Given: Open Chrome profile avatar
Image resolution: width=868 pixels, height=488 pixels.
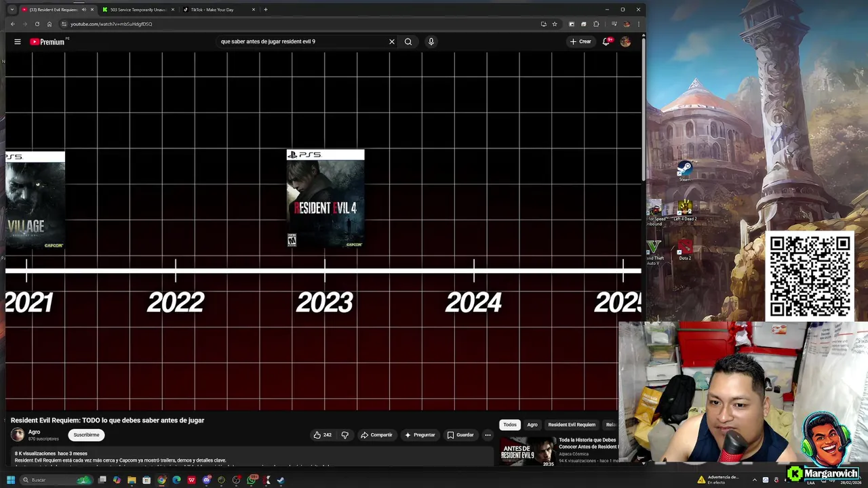Looking at the screenshot, I should pyautogui.click(x=626, y=24).
